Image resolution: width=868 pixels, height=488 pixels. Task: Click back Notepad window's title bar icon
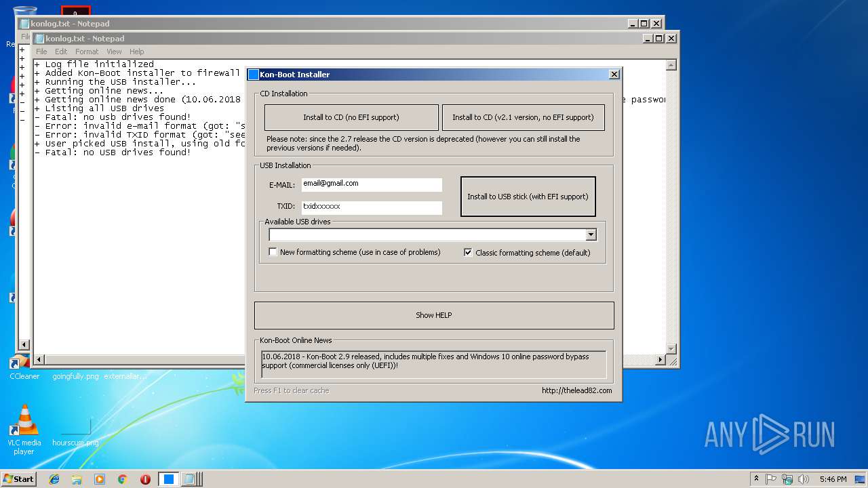[25, 24]
